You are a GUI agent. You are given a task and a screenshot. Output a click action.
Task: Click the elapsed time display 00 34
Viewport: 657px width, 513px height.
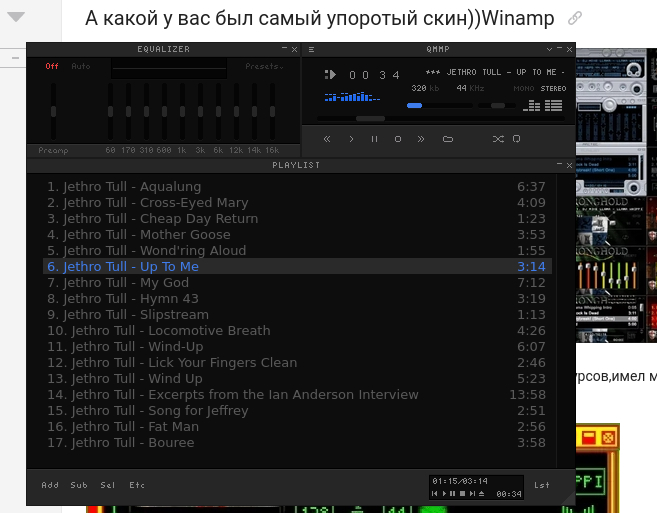(374, 75)
